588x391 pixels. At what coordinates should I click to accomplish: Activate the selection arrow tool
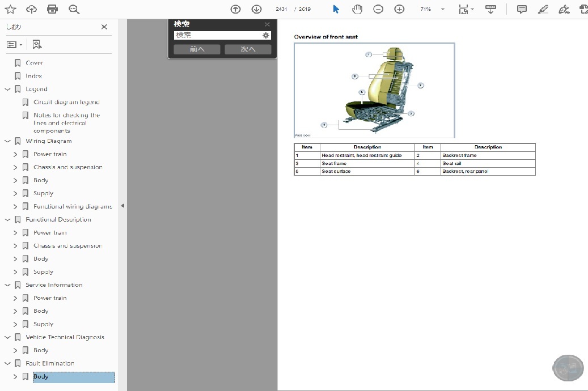click(336, 9)
